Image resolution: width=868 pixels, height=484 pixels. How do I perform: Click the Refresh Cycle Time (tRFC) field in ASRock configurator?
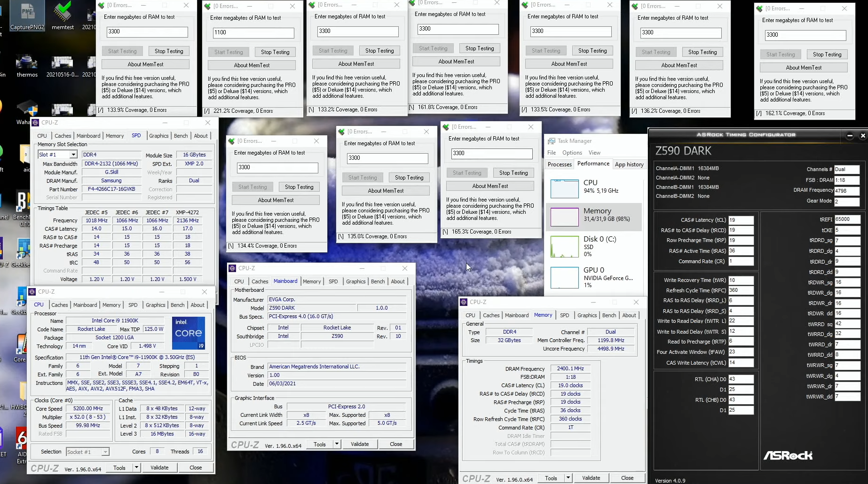(741, 290)
